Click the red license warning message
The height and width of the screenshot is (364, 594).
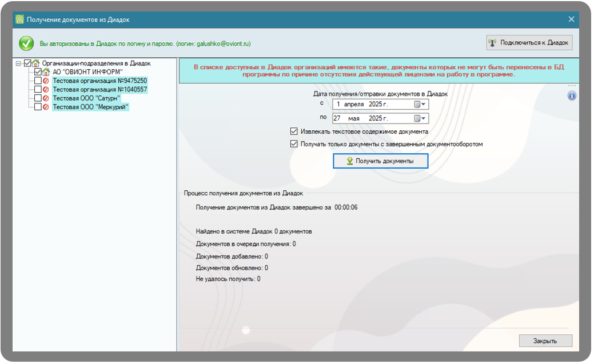pyautogui.click(x=379, y=71)
